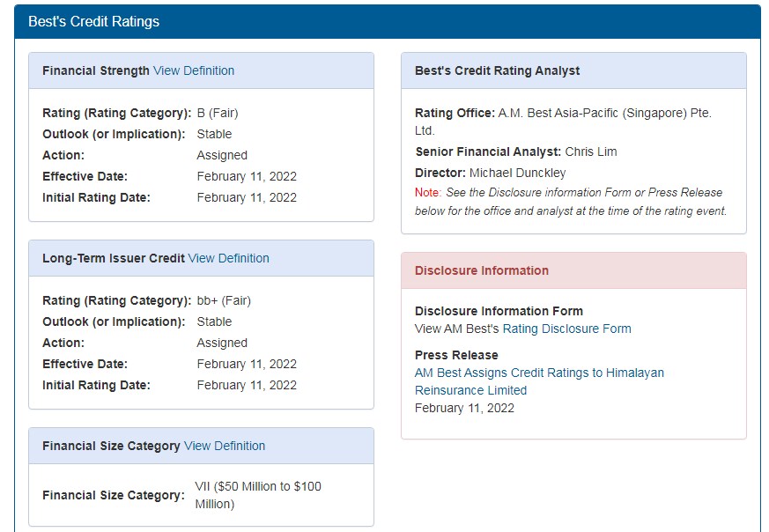Click the bb+ (Fair) rating value
Image resolution: width=769 pixels, height=532 pixels.
tap(224, 300)
